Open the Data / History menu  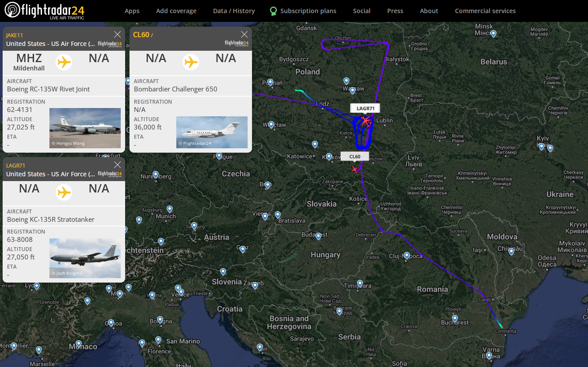pos(234,11)
